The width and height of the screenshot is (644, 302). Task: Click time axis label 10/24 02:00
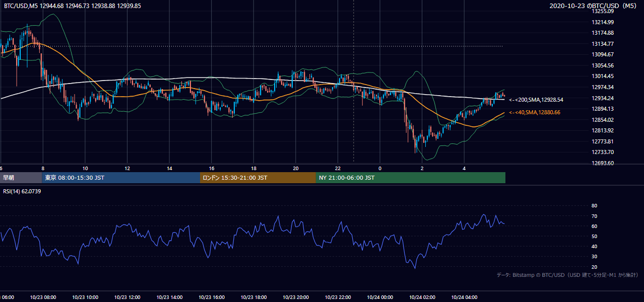[422, 297]
